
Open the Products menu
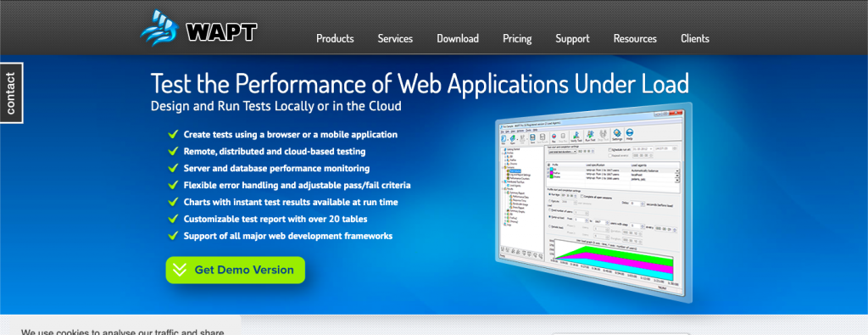[x=335, y=39]
